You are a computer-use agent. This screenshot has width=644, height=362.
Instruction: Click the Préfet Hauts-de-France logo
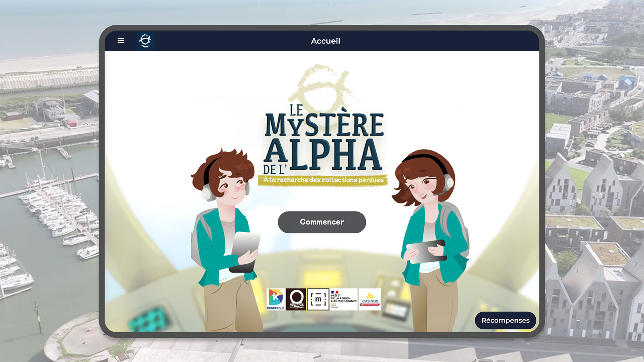point(344,299)
